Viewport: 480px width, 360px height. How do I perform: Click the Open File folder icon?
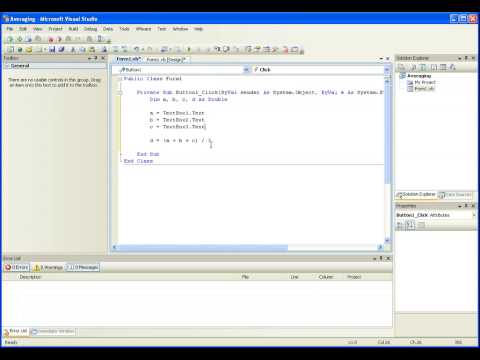[x=29, y=49]
